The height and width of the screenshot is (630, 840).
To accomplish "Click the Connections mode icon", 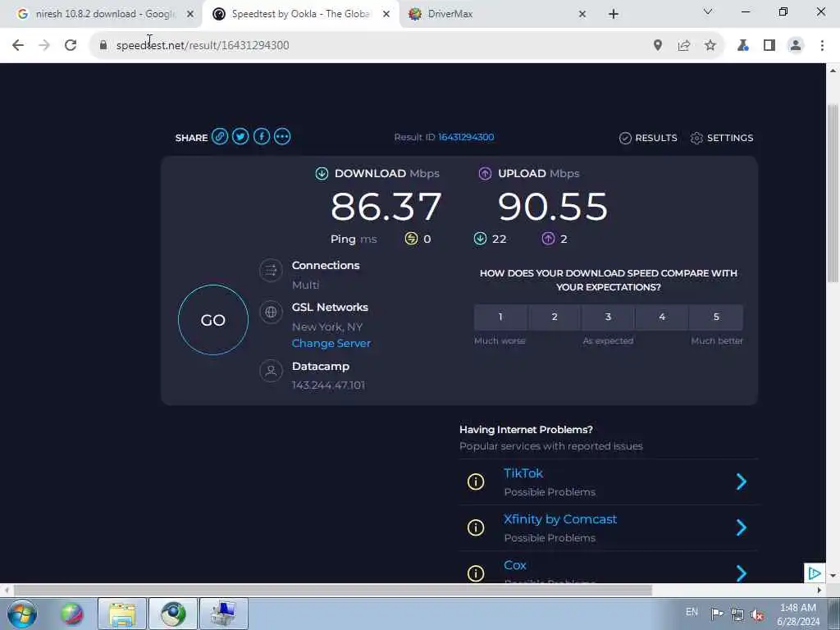I will pyautogui.click(x=271, y=271).
